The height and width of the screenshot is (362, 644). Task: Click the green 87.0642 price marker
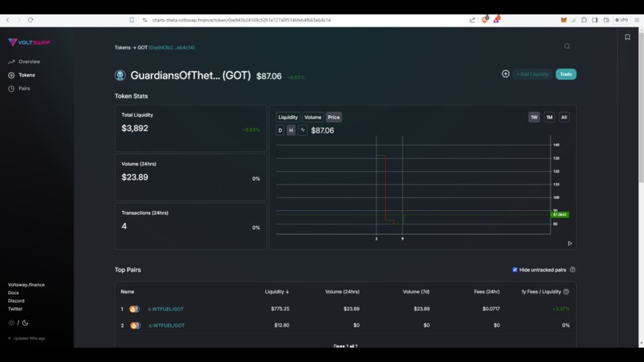[559, 215]
